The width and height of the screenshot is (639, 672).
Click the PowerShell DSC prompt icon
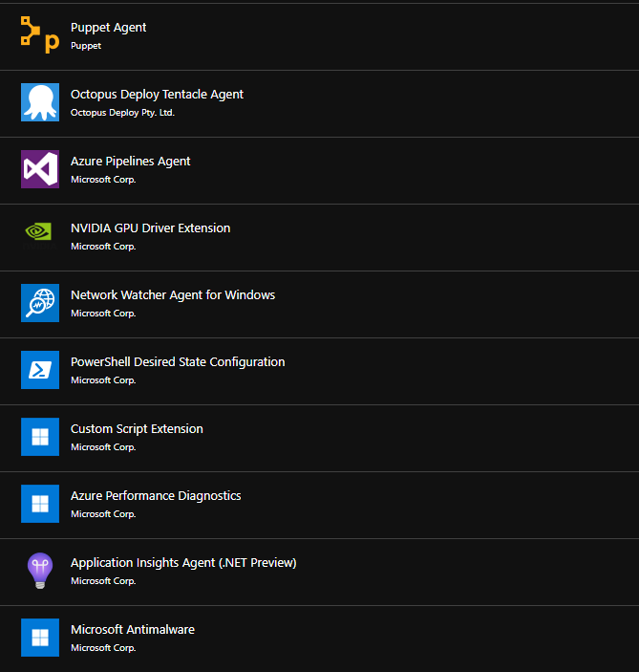(x=40, y=369)
